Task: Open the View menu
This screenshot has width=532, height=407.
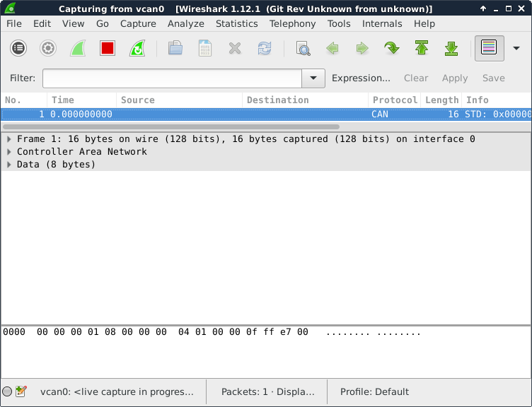Action: (x=74, y=24)
